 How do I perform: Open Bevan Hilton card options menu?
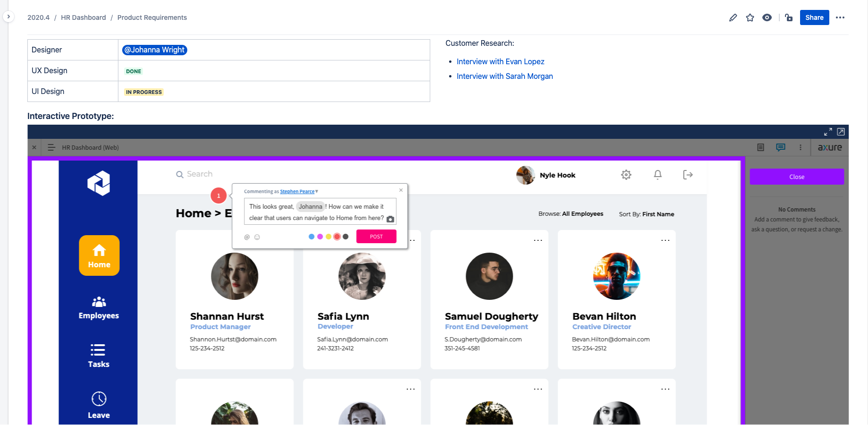[665, 240]
